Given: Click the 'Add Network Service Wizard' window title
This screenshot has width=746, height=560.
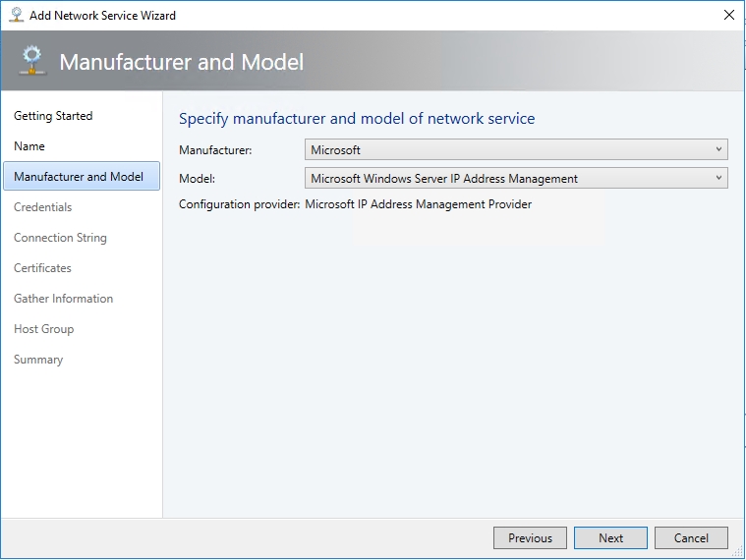Looking at the screenshot, I should coord(103,15).
